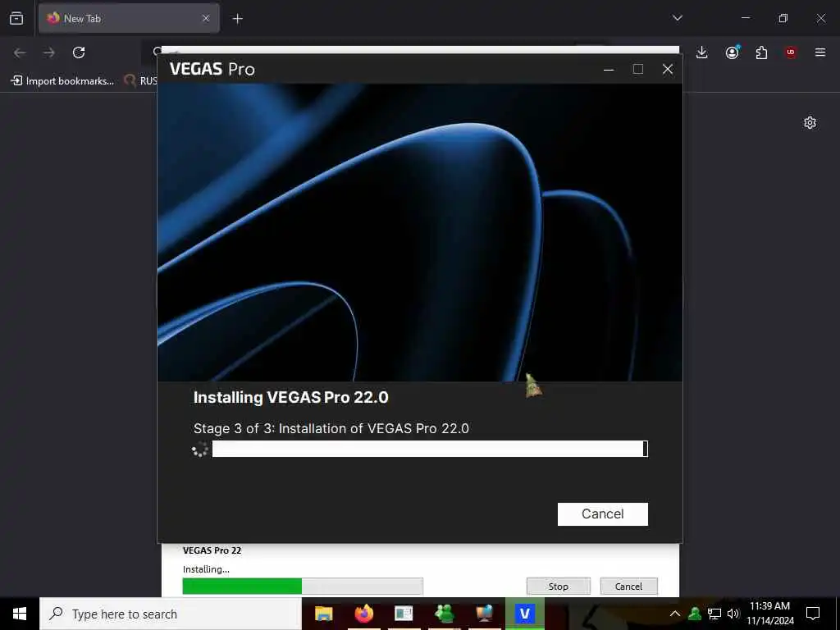Open the list all tabs dropdown

(677, 18)
